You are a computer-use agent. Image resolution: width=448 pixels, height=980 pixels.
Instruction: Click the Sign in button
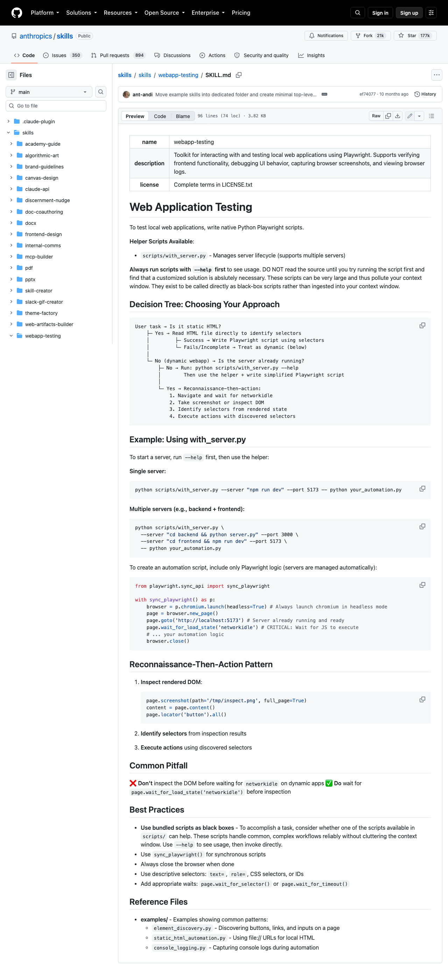tap(380, 13)
